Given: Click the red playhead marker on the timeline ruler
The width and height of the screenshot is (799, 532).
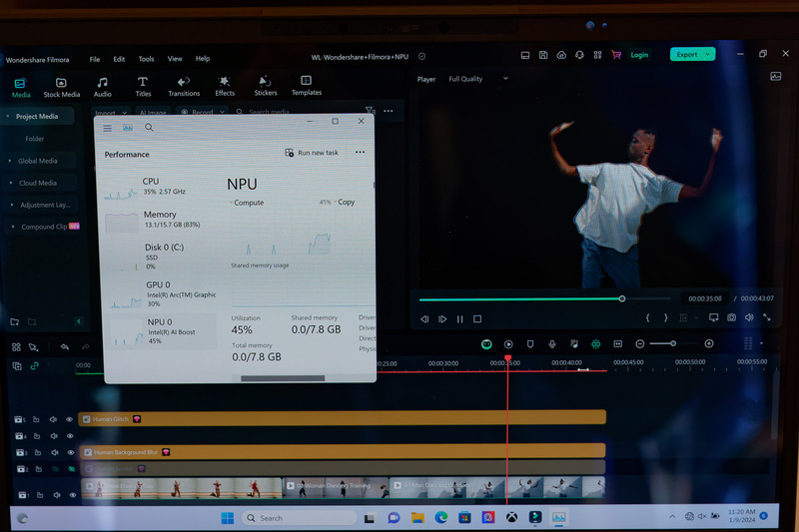Looking at the screenshot, I should (507, 359).
